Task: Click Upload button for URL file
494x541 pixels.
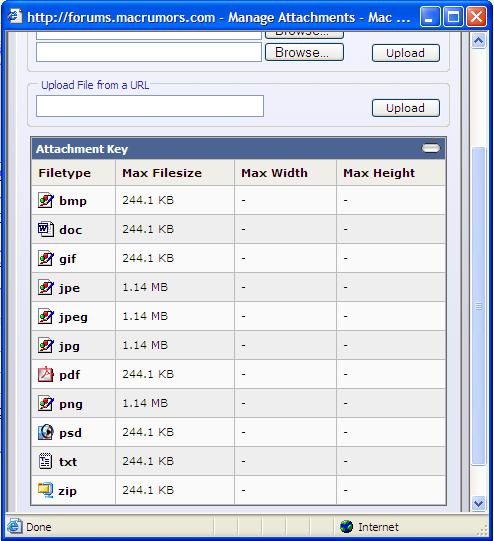Action: pos(406,108)
